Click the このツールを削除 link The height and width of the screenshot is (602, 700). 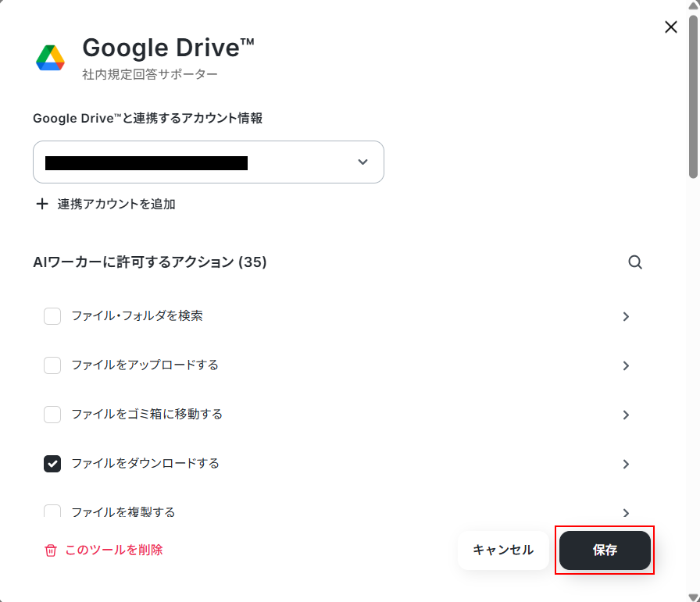coord(114,550)
